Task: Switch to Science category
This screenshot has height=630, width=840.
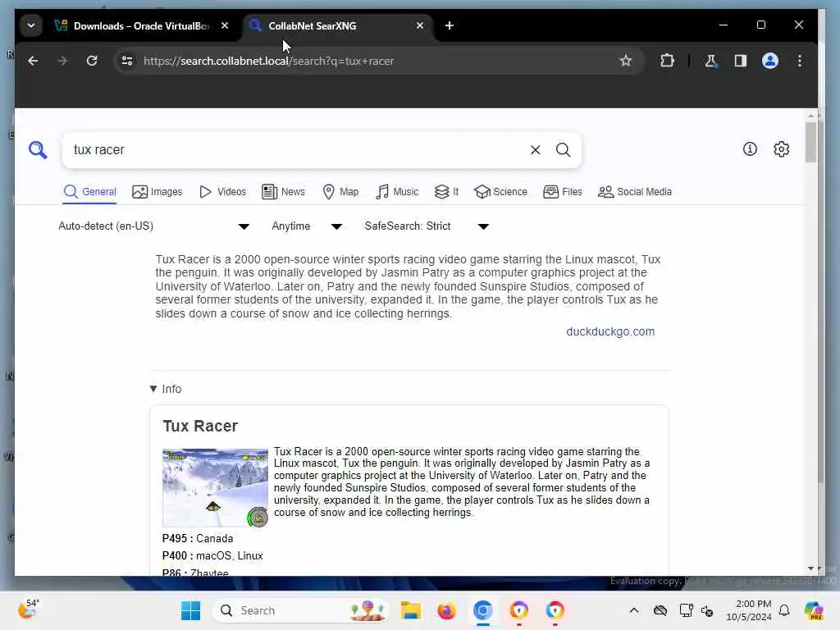Action: pos(500,192)
